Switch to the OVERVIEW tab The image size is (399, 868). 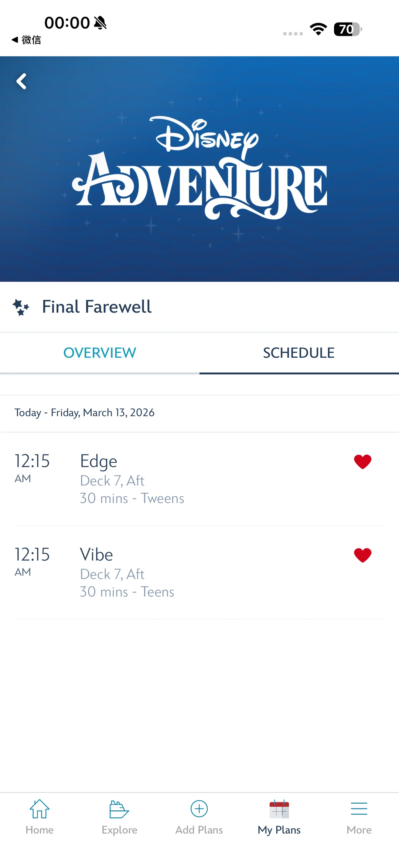tap(100, 353)
